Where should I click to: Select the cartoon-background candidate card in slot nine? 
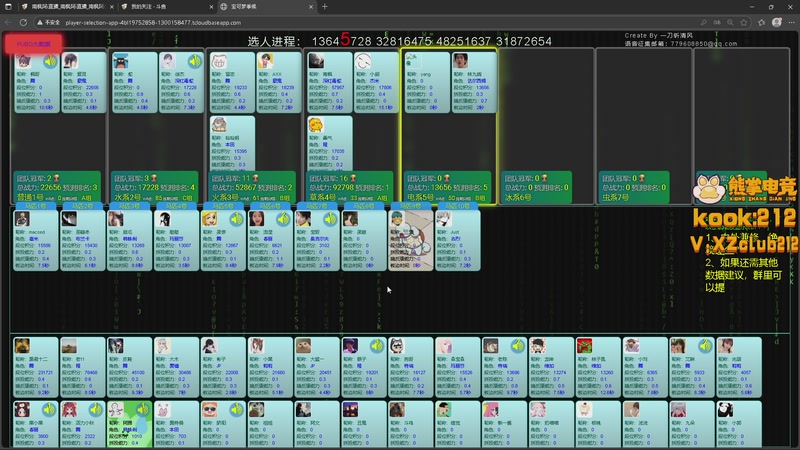click(411, 240)
